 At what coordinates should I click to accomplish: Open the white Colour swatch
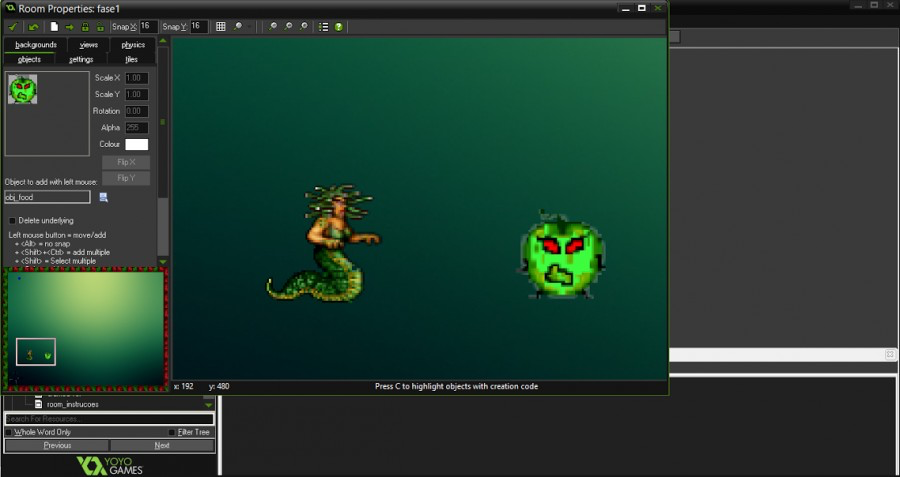pos(137,145)
